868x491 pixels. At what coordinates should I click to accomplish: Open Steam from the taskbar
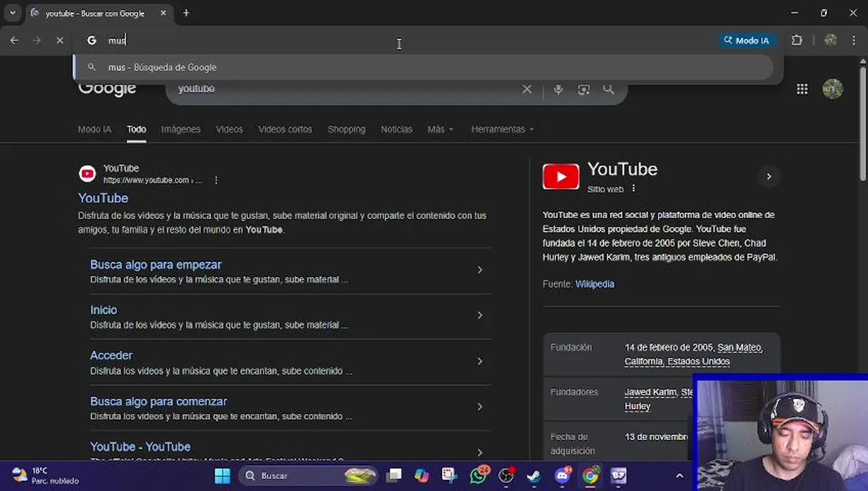click(534, 475)
